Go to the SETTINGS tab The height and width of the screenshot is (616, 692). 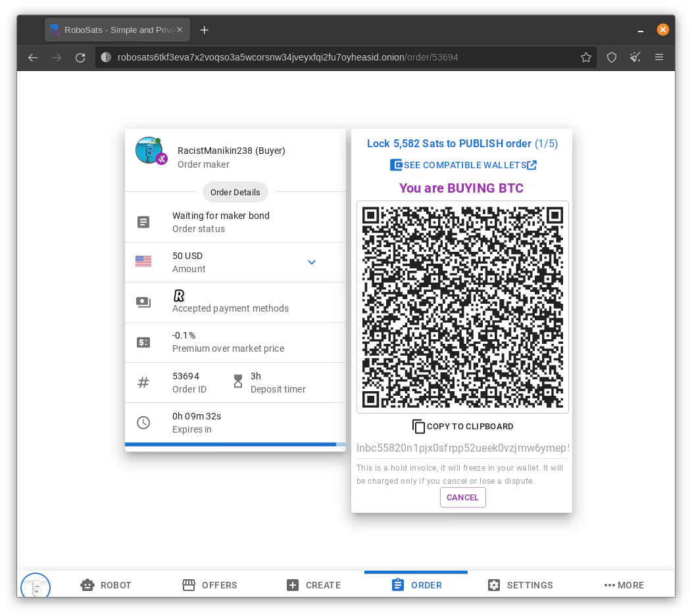coord(520,585)
